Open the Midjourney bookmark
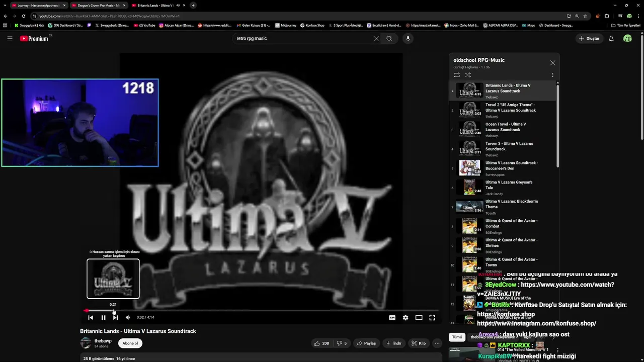Image resolution: width=644 pixels, height=362 pixels. point(286,25)
